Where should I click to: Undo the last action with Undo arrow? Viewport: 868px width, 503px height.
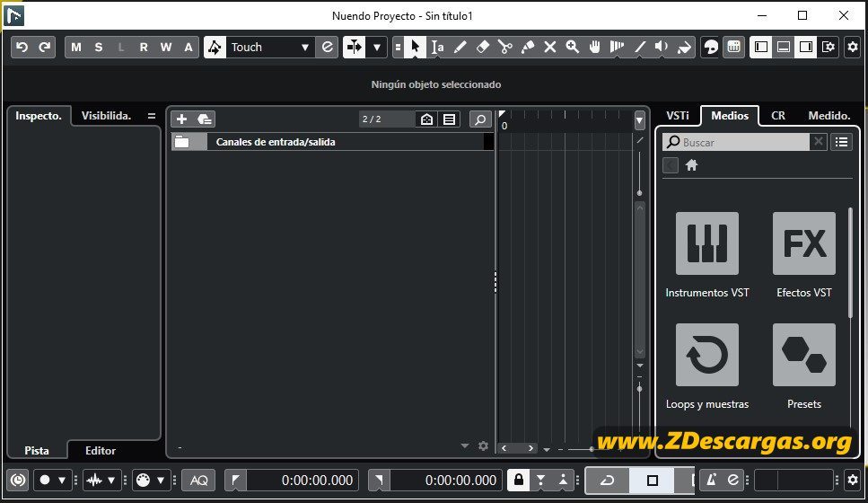[22, 47]
